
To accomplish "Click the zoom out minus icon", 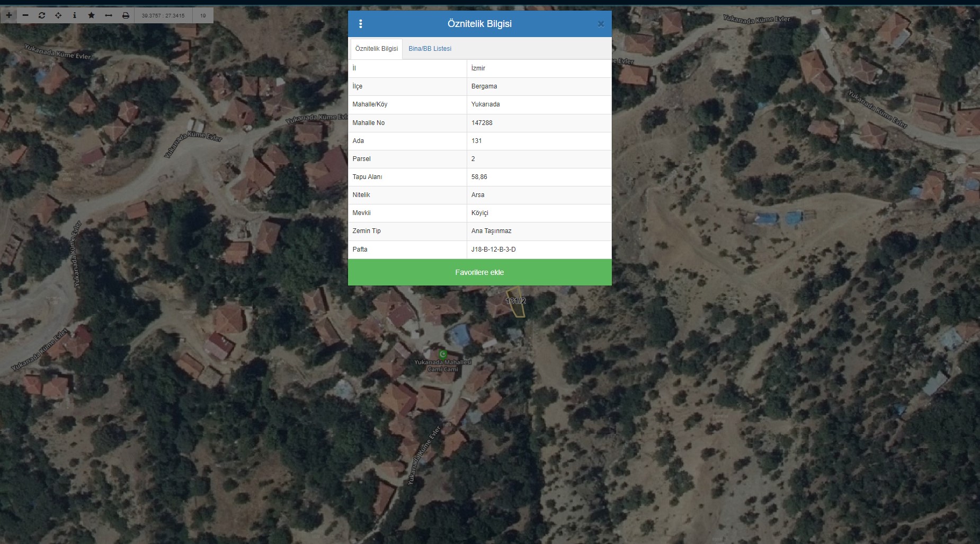I will [25, 15].
